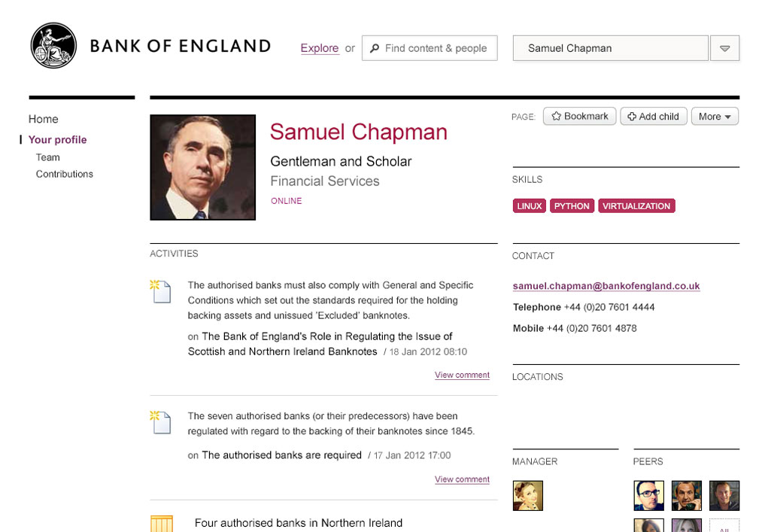Open the first peer avatar with glasses

(x=648, y=495)
